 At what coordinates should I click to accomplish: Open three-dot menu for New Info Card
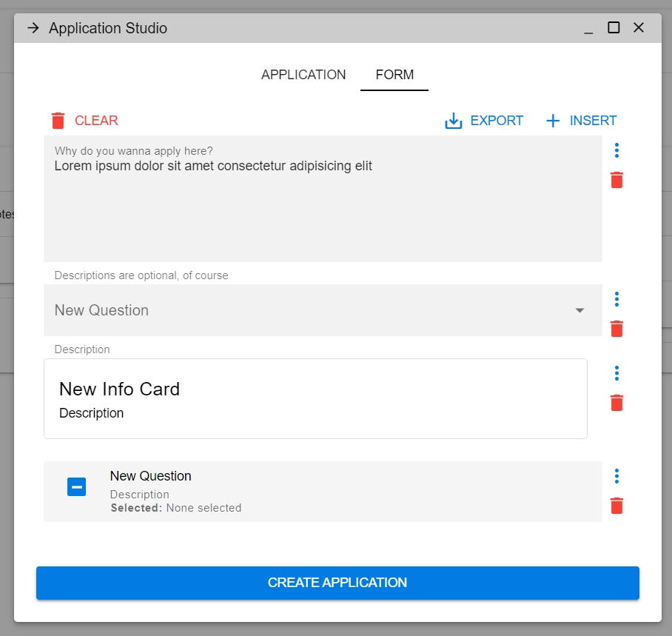coord(616,373)
